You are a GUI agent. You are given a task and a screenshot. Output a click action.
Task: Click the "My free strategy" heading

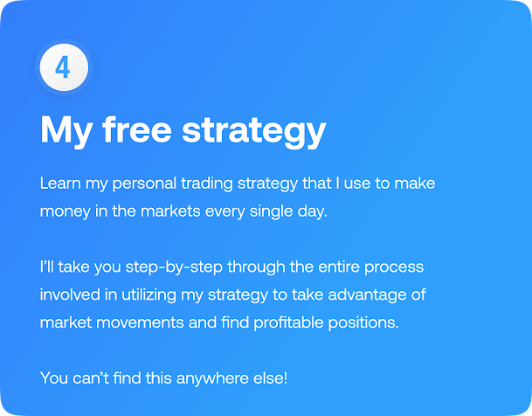click(183, 130)
